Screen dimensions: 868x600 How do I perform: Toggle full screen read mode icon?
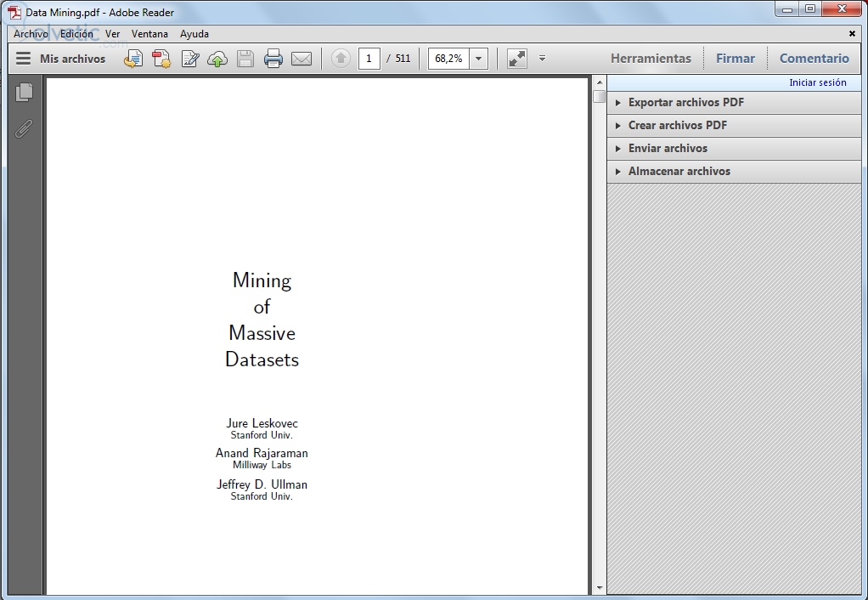click(516, 59)
